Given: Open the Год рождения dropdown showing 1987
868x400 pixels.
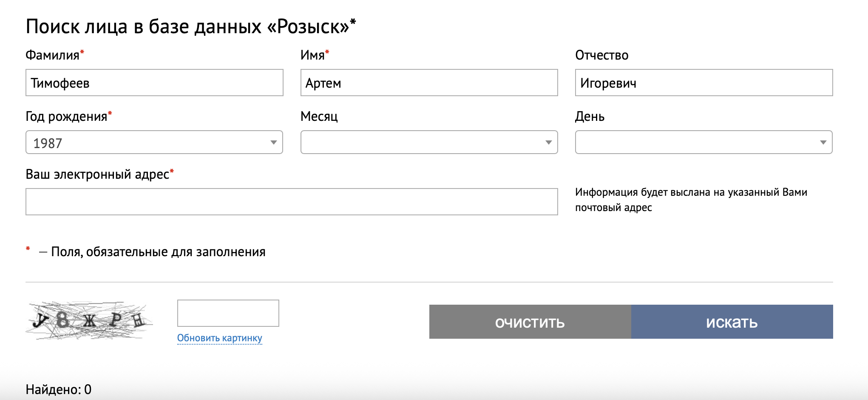Looking at the screenshot, I should 154,142.
